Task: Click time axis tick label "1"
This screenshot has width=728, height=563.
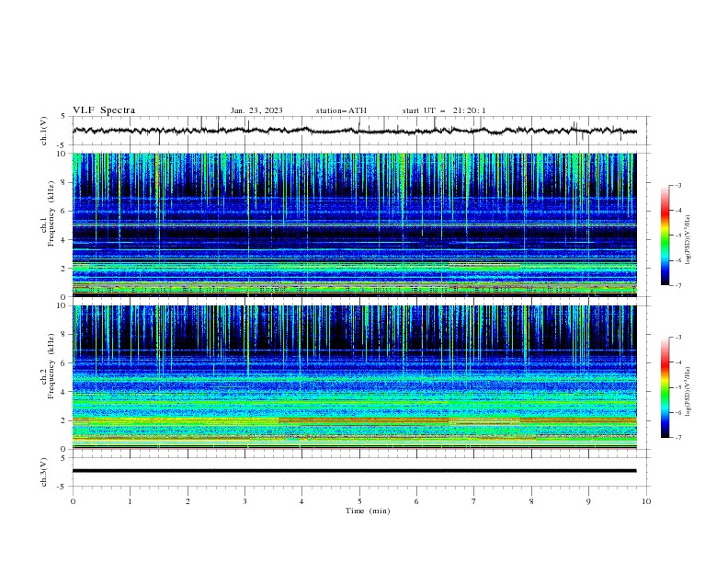Action: point(130,501)
